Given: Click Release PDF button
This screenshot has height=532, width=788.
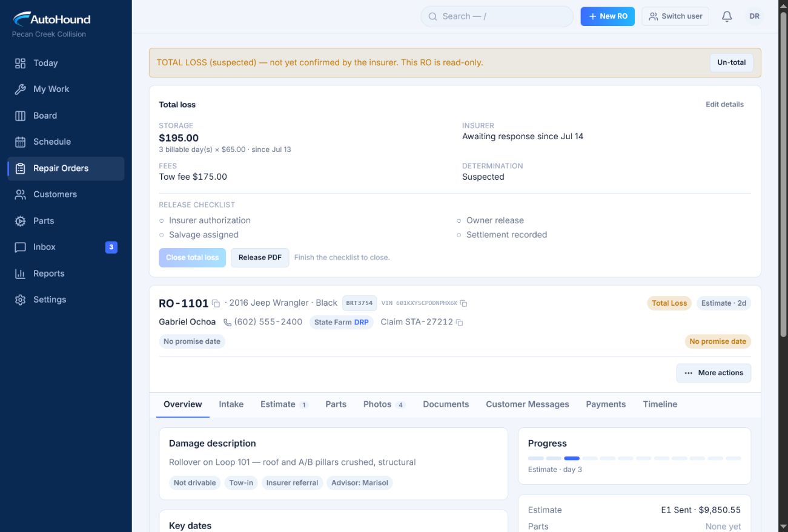Looking at the screenshot, I should pyautogui.click(x=260, y=257).
